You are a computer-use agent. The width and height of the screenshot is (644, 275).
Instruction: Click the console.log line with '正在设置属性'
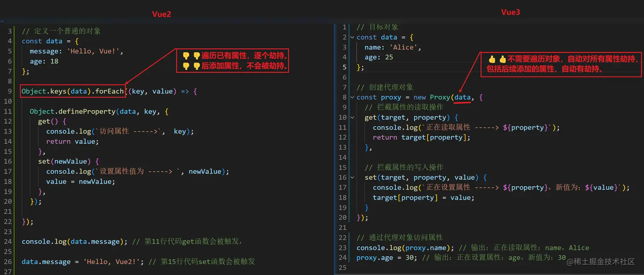click(x=501, y=188)
